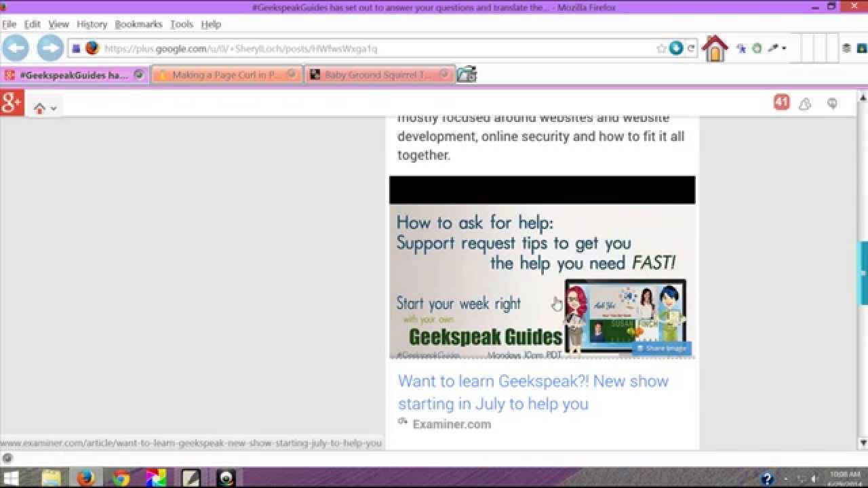This screenshot has height=488, width=868.
Task: Launch Chrome from the taskbar
Action: pyautogui.click(x=121, y=478)
